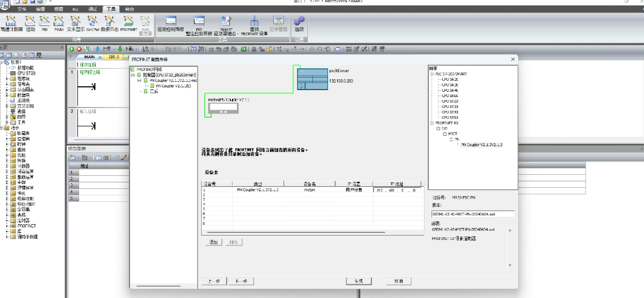Expand the 数据块 tree node
Image resolution: width=644 pixels, height=298 pixels.
point(7,95)
